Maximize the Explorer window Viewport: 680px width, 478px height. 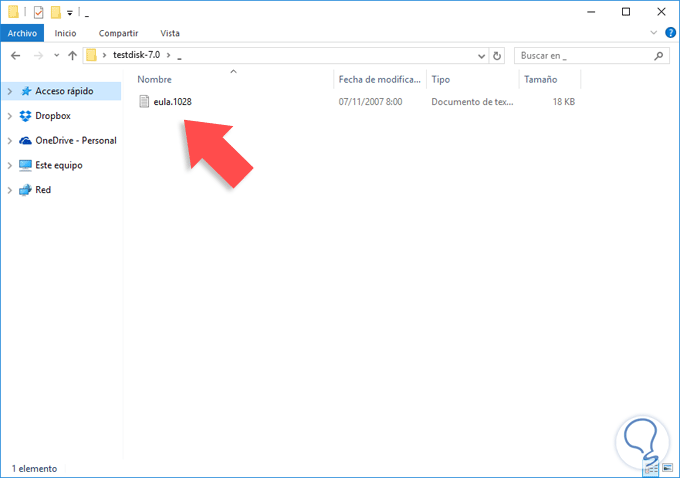click(626, 12)
